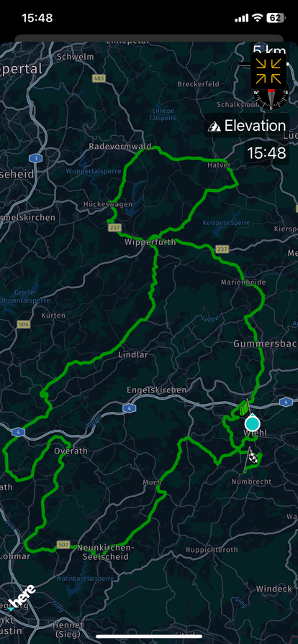Click the Neunkirchen-Seelscheid town label

tap(105, 552)
